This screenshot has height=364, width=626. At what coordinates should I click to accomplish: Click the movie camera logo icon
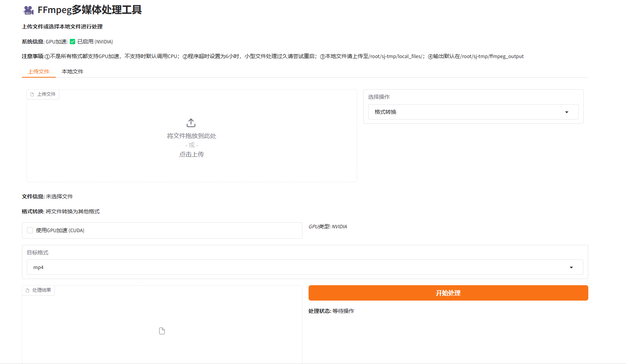pos(28,10)
